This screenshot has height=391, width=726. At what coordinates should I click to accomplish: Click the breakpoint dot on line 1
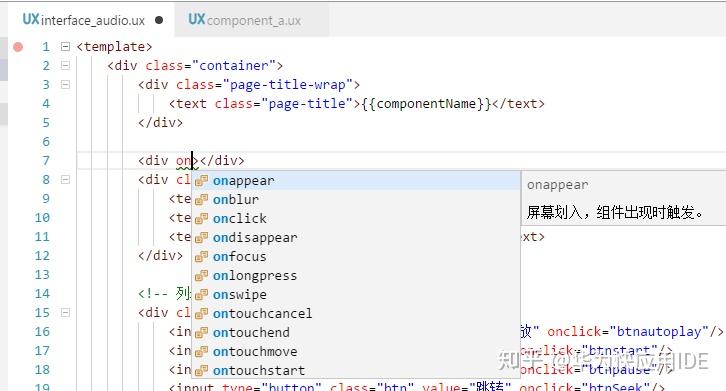(x=18, y=47)
